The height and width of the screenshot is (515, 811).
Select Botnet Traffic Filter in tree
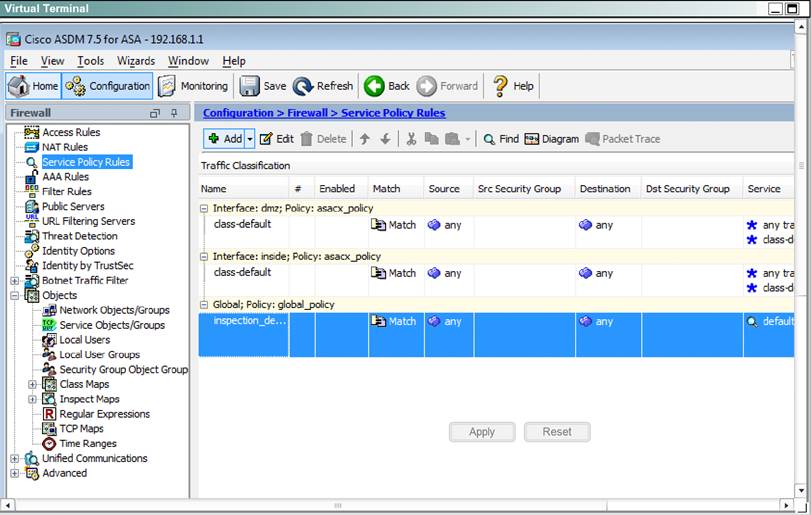[x=84, y=281]
